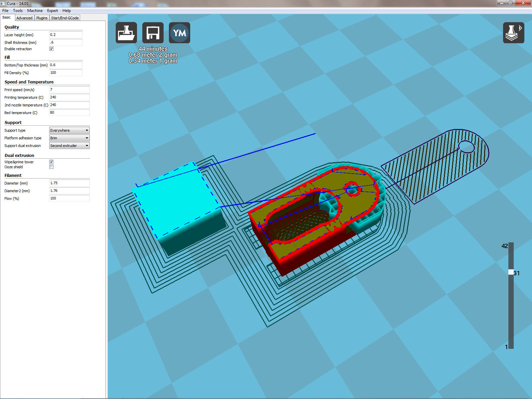
Task: Click the Load model icon
Action: coord(126,33)
